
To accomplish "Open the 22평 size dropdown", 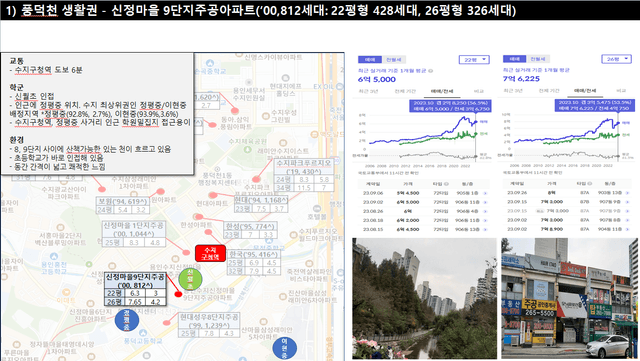I will (x=474, y=60).
